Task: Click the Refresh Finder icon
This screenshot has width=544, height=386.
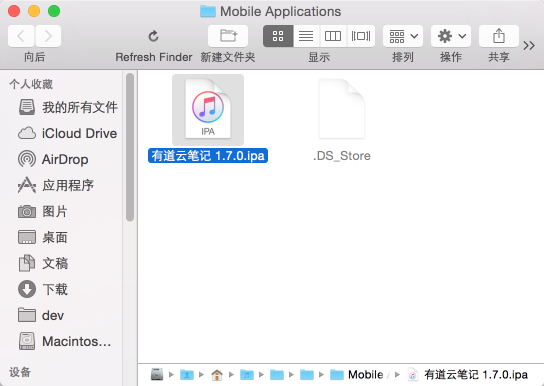Action: (153, 36)
